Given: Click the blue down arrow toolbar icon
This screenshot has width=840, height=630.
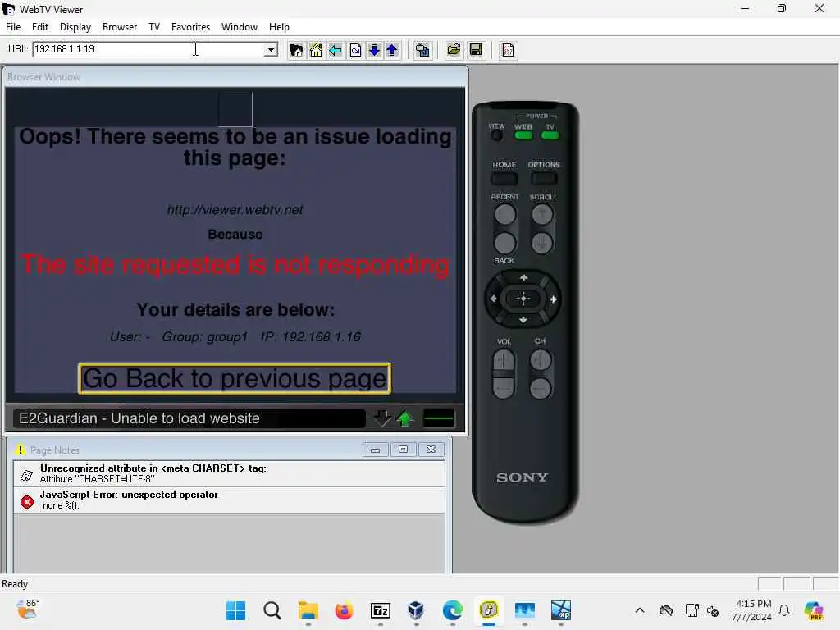Looking at the screenshot, I should click(374, 50).
